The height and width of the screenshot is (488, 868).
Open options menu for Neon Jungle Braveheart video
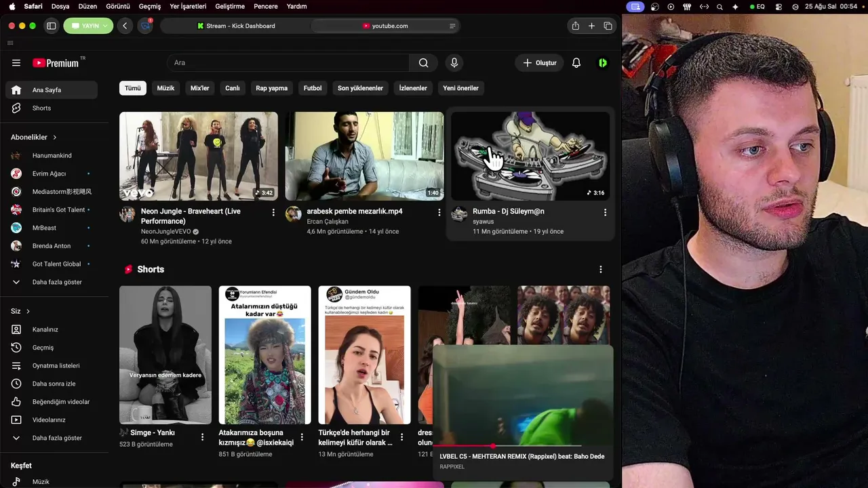coord(273,213)
